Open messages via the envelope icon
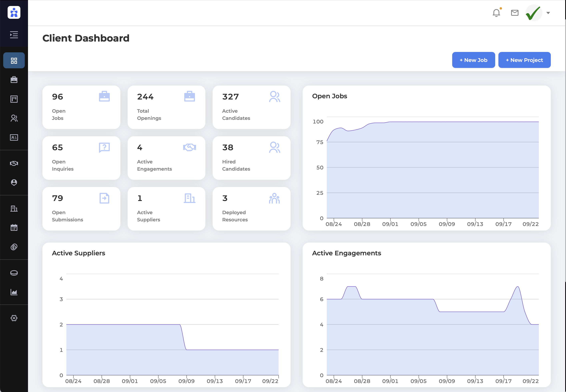The image size is (566, 392). 514,13
